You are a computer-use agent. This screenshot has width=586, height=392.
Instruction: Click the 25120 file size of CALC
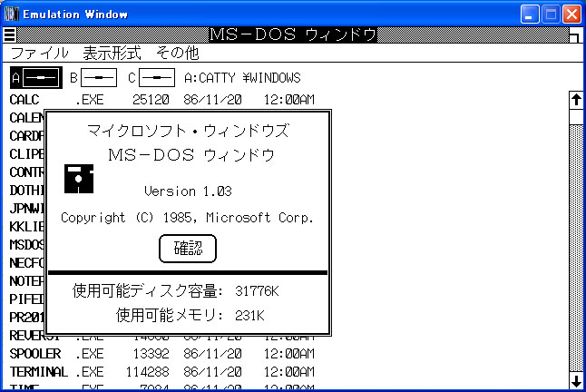tap(151, 100)
